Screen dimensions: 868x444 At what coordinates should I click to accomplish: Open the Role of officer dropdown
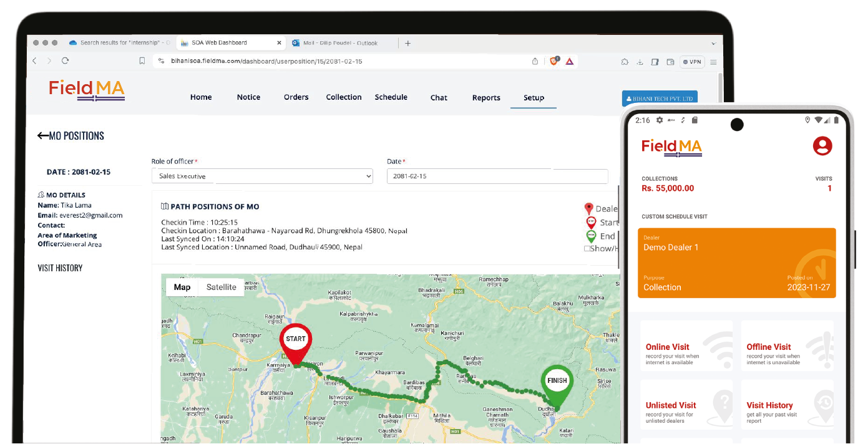point(262,176)
